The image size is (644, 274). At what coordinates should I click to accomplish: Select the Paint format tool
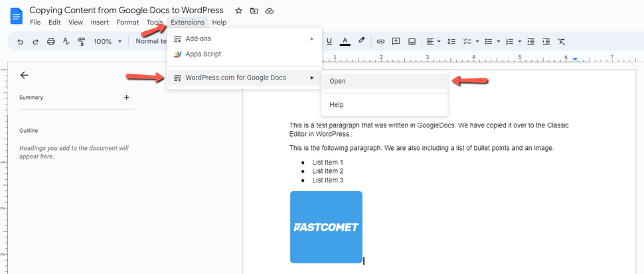click(81, 41)
